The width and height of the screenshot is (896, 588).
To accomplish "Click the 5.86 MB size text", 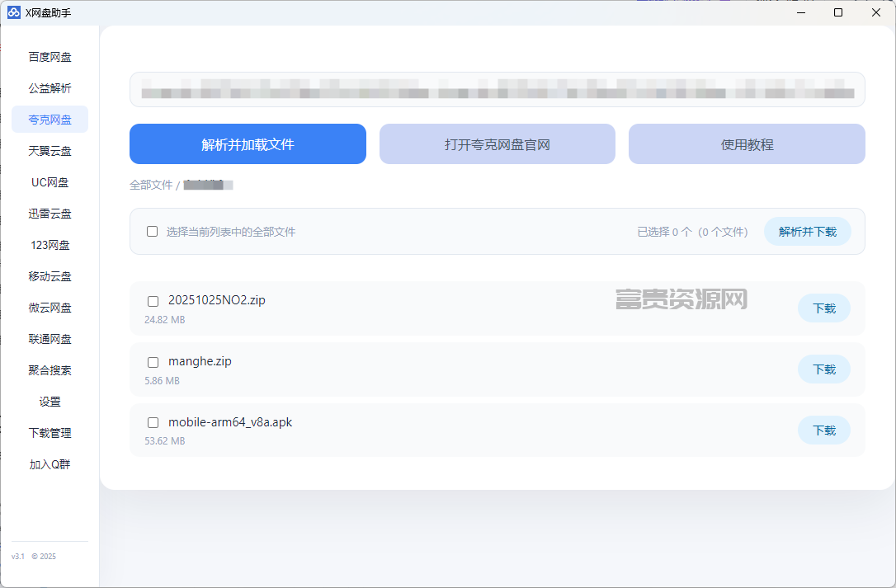I will point(162,380).
